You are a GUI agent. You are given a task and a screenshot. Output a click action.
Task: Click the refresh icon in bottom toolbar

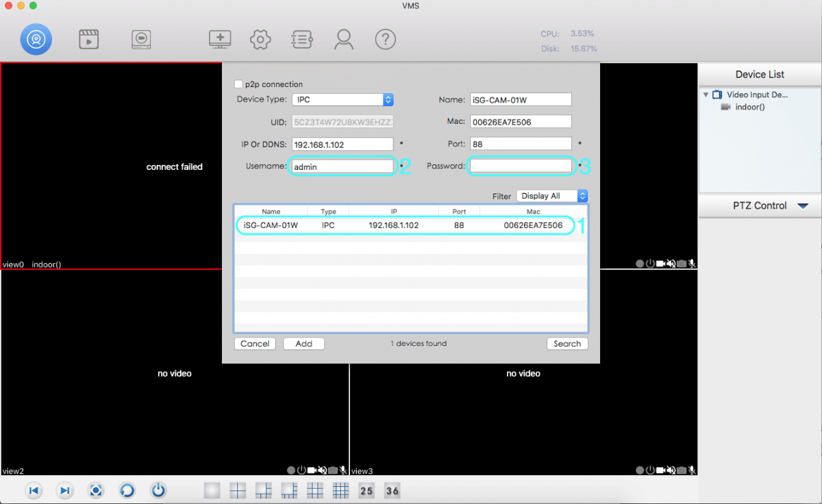(x=127, y=490)
